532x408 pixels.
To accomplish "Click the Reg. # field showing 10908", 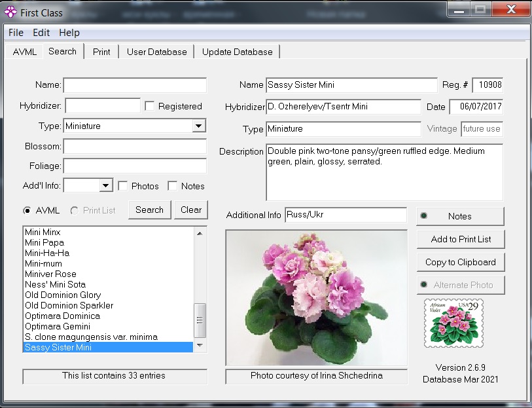I will 488,85.
